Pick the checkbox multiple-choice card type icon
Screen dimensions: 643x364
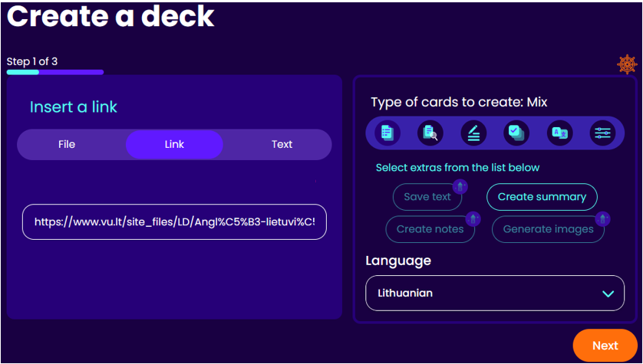[516, 133]
